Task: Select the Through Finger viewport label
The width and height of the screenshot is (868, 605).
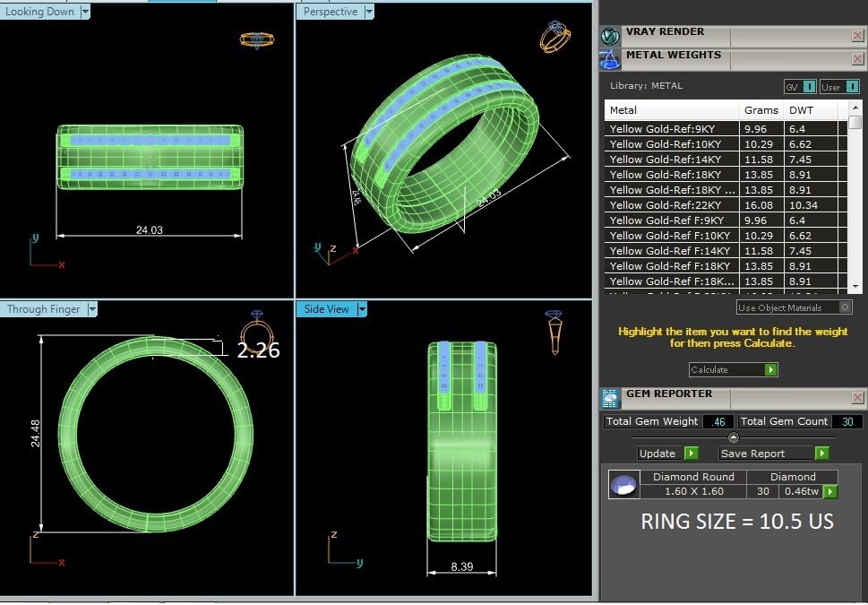Action: click(x=43, y=309)
